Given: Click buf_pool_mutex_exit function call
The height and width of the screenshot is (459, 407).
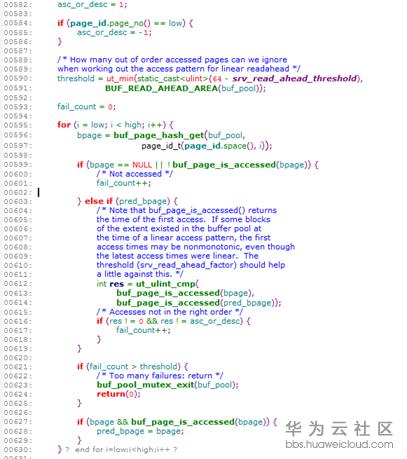Looking at the screenshot, I should click(x=145, y=385).
